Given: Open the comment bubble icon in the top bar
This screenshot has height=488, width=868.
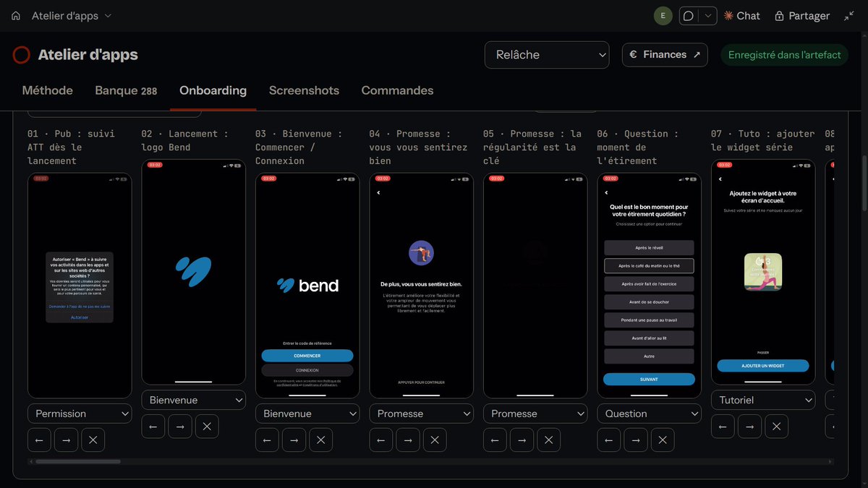Looking at the screenshot, I should coord(689,16).
